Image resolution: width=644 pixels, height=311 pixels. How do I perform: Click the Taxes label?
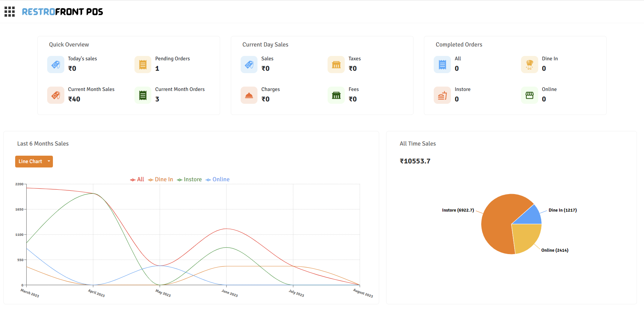click(355, 59)
